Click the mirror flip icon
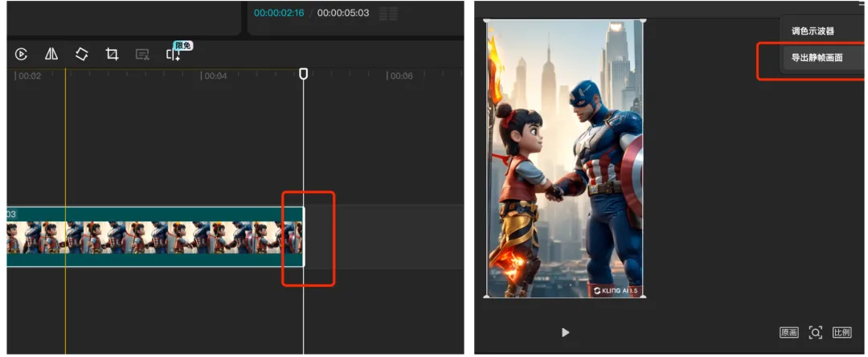 point(51,54)
